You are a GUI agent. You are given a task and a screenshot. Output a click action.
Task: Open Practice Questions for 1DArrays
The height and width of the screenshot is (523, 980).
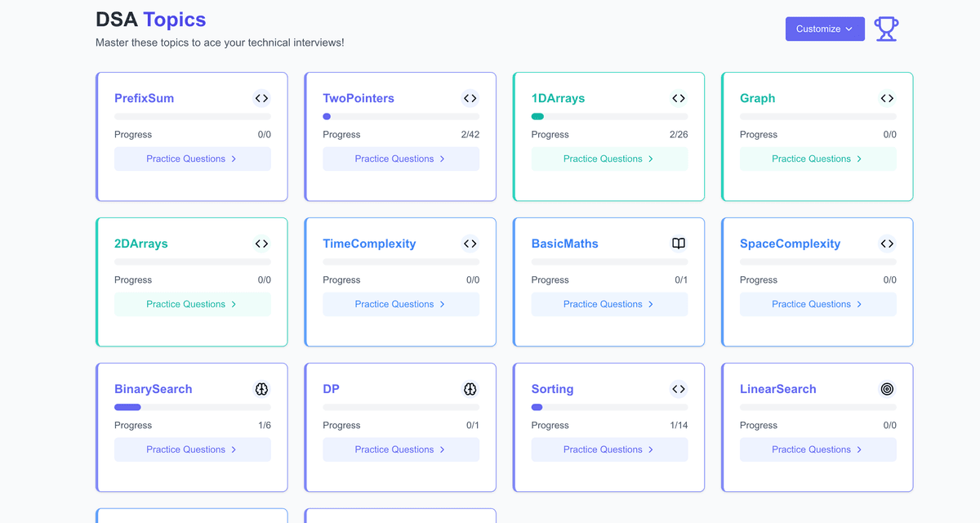tap(610, 159)
